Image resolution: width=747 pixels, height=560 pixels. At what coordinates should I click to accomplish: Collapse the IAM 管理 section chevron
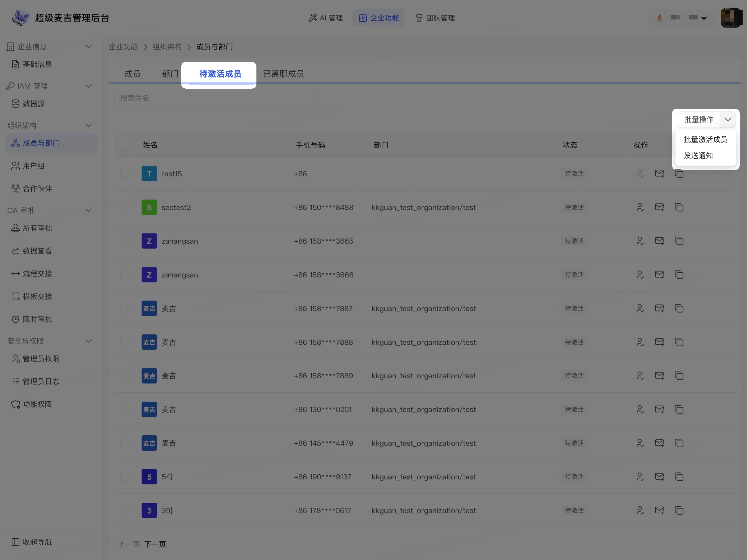88,86
